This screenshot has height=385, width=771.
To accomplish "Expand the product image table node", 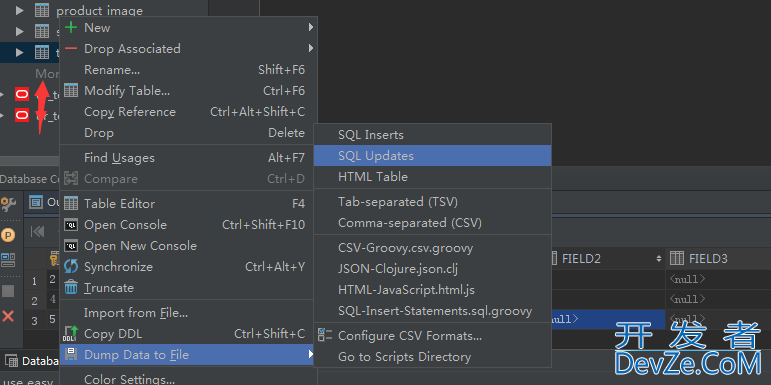I will tap(20, 10).
